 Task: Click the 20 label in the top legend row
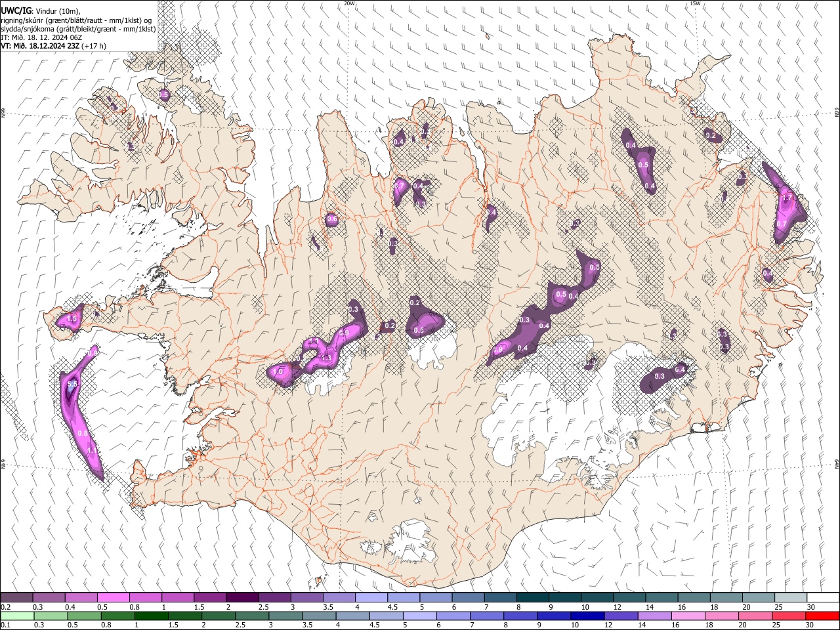tap(746, 607)
